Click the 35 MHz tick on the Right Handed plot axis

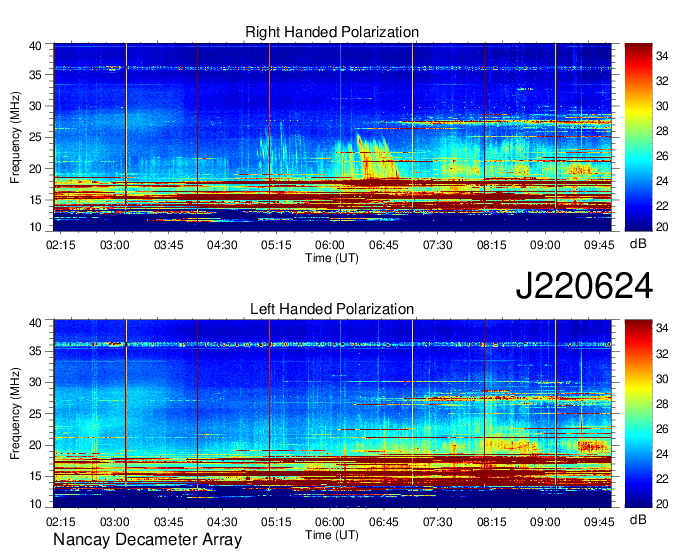(x=35, y=75)
